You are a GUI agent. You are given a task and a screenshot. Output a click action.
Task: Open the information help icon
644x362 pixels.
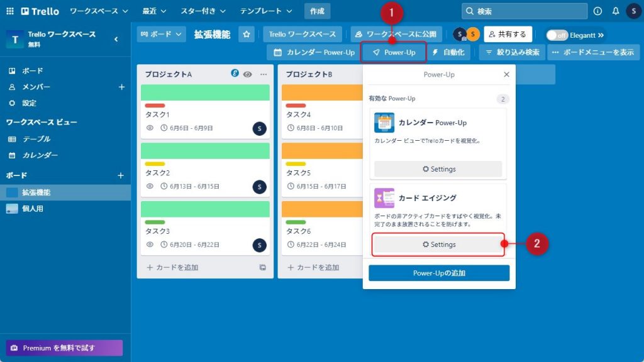pyautogui.click(x=597, y=11)
